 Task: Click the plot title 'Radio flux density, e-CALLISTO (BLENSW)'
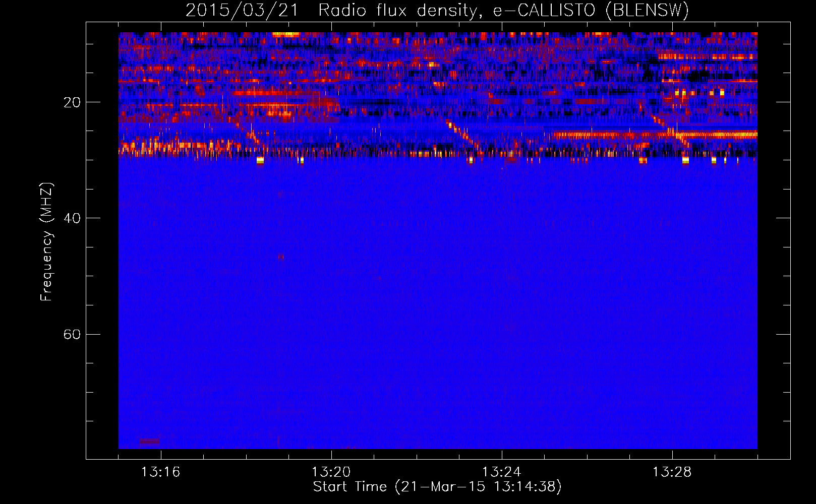(x=503, y=11)
